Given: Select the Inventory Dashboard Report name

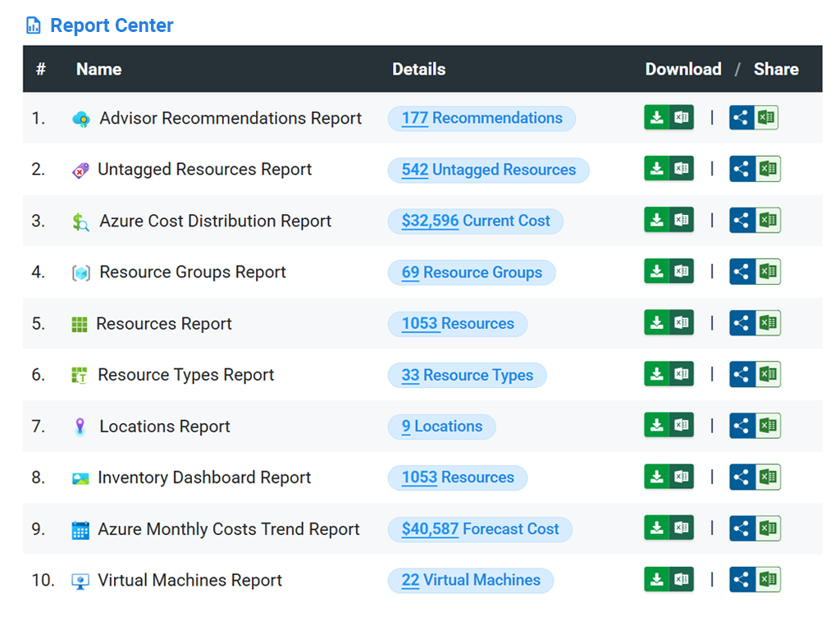Looking at the screenshot, I should (204, 478).
